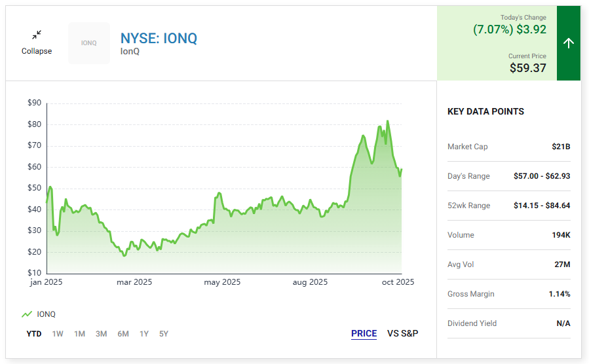Click the IONQ company logo thumbnail
The width and height of the screenshot is (589, 364).
pos(89,43)
